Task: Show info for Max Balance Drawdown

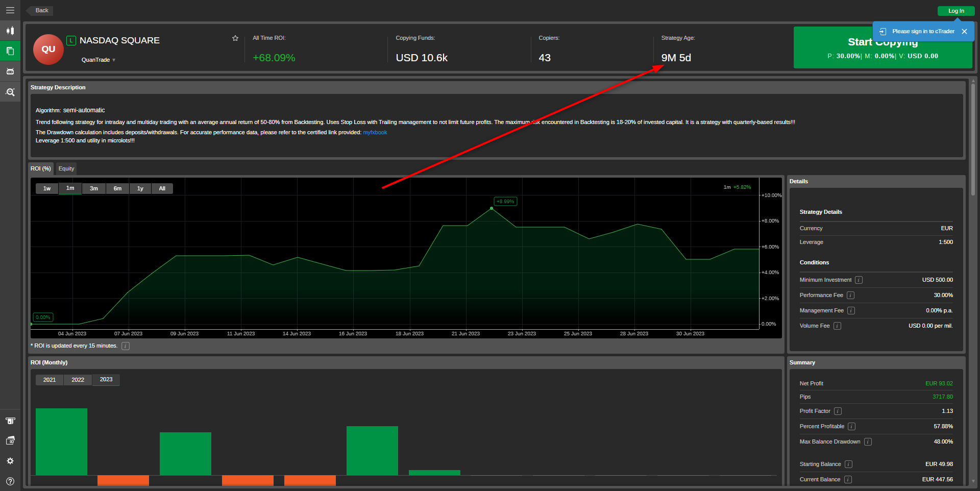Action: point(868,441)
